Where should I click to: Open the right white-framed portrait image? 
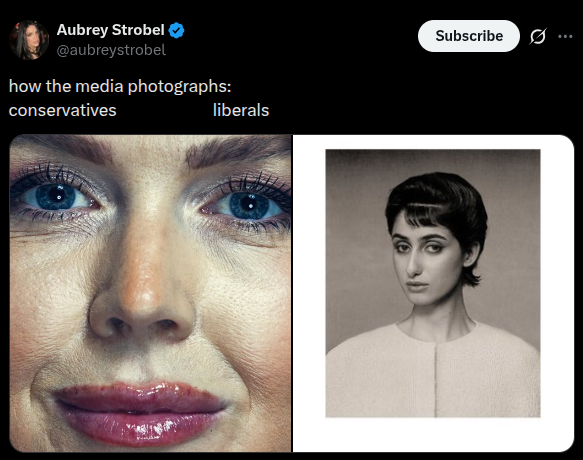click(x=434, y=293)
